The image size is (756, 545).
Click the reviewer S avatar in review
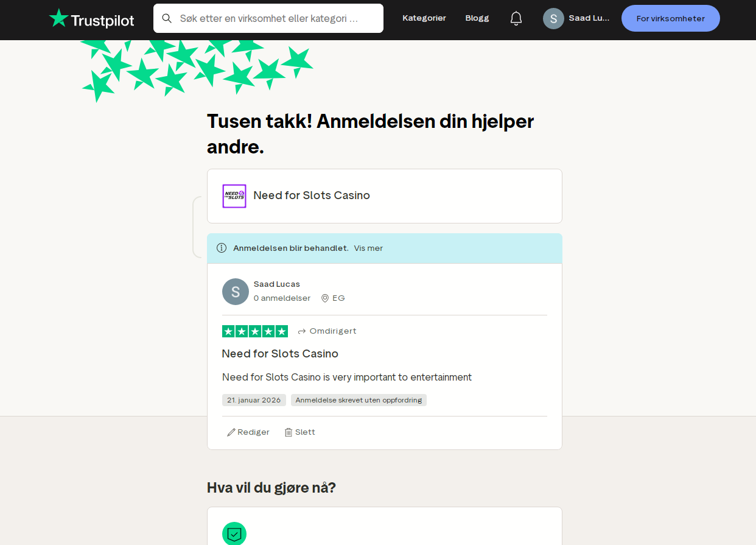pos(236,292)
